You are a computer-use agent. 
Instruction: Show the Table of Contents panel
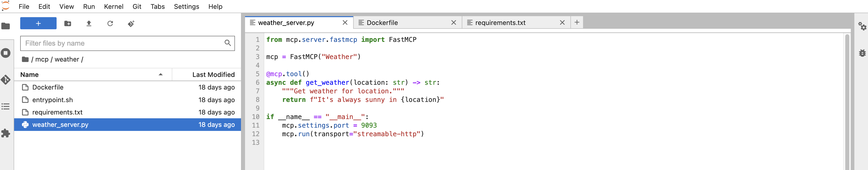point(6,106)
